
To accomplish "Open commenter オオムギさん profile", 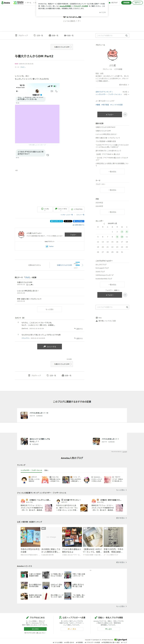I will point(25,338).
